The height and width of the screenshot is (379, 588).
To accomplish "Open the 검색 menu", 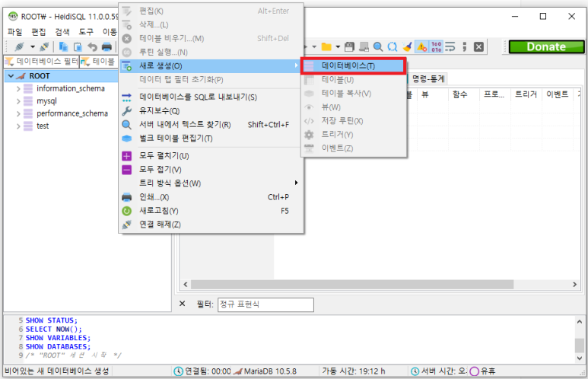I will coord(62,32).
